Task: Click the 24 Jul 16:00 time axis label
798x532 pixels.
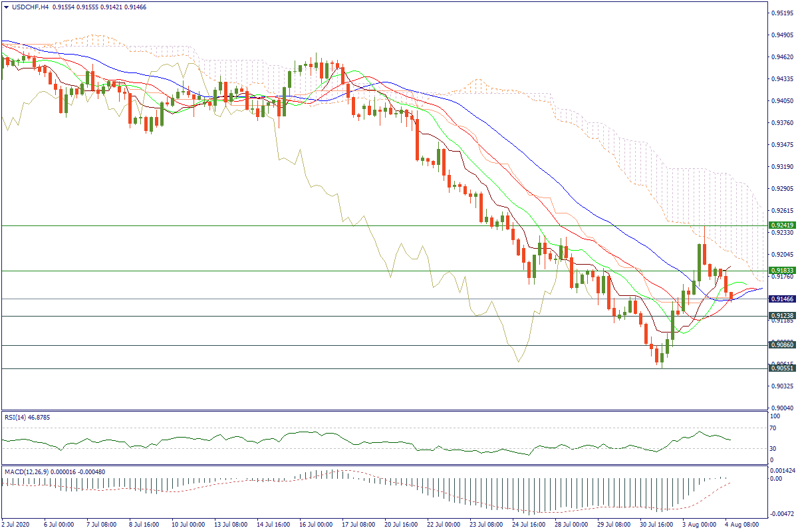Action: (x=526, y=525)
